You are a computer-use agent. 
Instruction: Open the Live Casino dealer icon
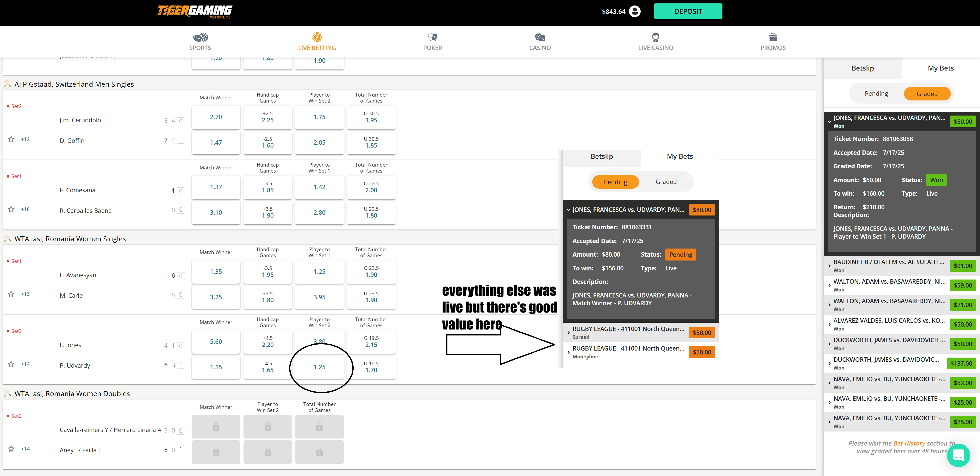(656, 37)
